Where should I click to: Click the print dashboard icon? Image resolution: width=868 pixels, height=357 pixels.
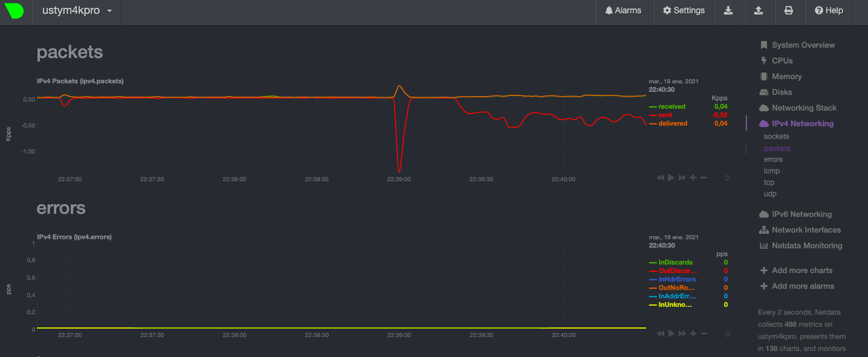pyautogui.click(x=789, y=10)
